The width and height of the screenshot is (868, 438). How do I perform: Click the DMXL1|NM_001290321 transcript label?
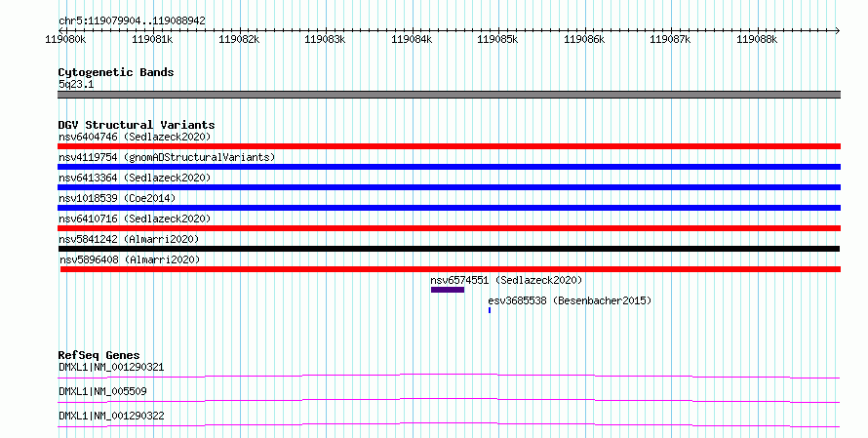click(x=111, y=367)
